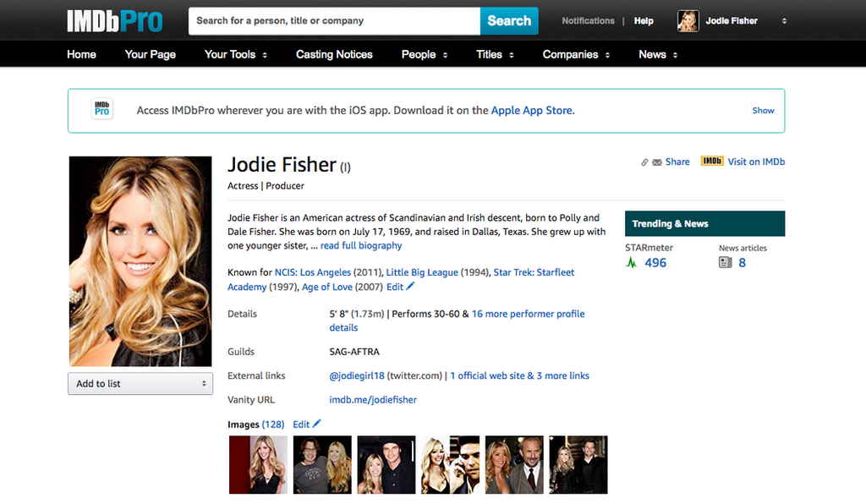Go to the Home tab
Viewport: 866px width, 504px height.
81,55
